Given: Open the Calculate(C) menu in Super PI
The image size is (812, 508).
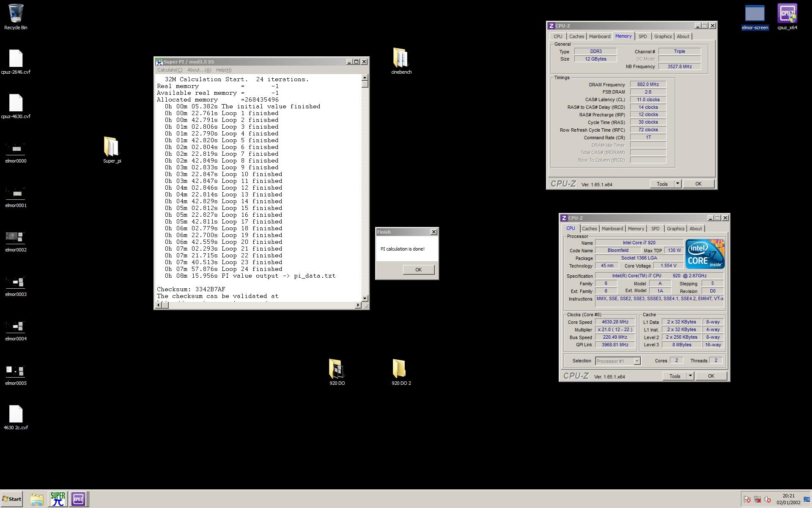Looking at the screenshot, I should tap(170, 70).
